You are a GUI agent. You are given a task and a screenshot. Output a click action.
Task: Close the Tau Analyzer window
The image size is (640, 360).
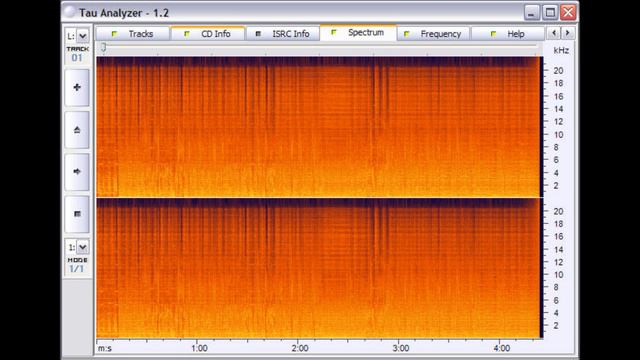point(568,13)
